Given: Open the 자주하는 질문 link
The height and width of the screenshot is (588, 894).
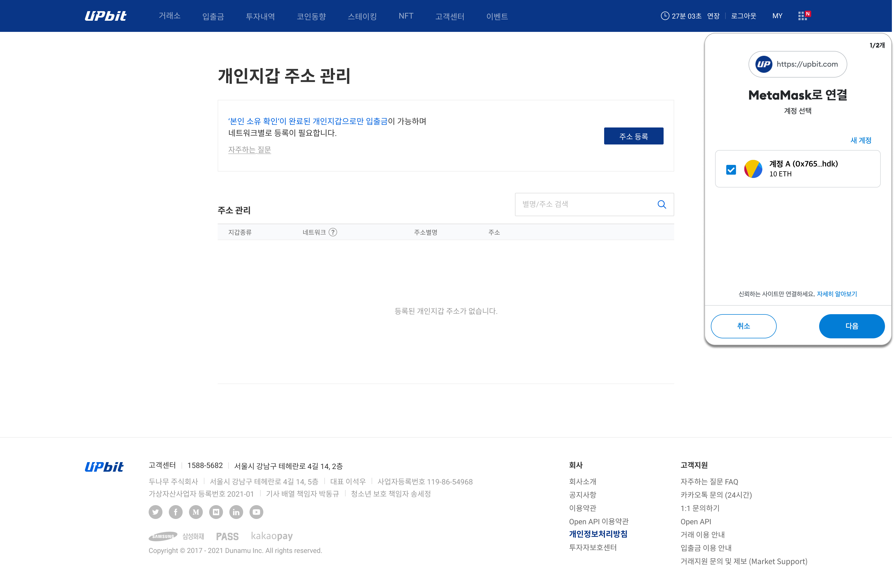Looking at the screenshot, I should tap(250, 150).
